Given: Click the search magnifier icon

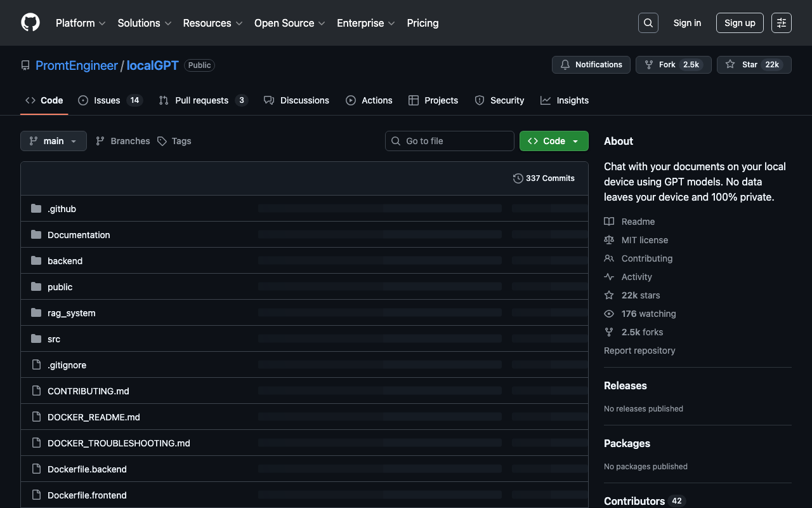Looking at the screenshot, I should (x=648, y=23).
